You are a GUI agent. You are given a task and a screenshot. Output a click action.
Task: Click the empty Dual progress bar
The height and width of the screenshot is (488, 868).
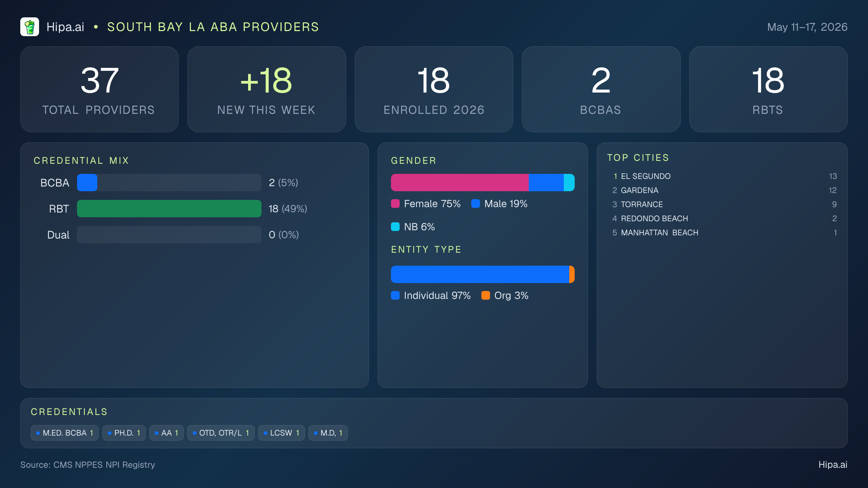click(169, 235)
